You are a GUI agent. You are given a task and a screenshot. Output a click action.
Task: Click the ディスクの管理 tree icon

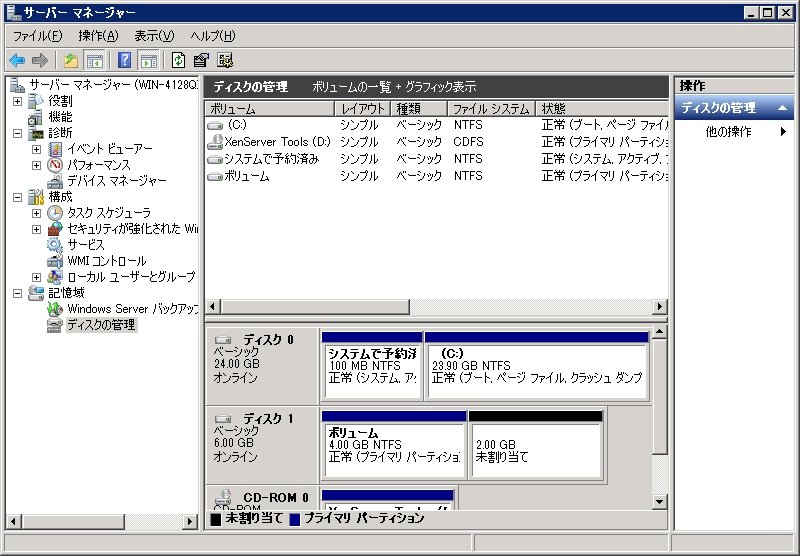tap(55, 325)
